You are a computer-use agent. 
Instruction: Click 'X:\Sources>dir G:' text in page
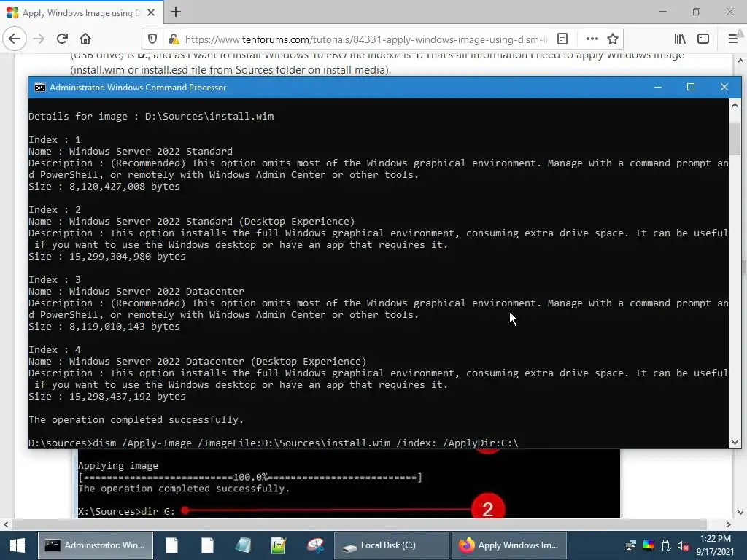[x=126, y=511]
